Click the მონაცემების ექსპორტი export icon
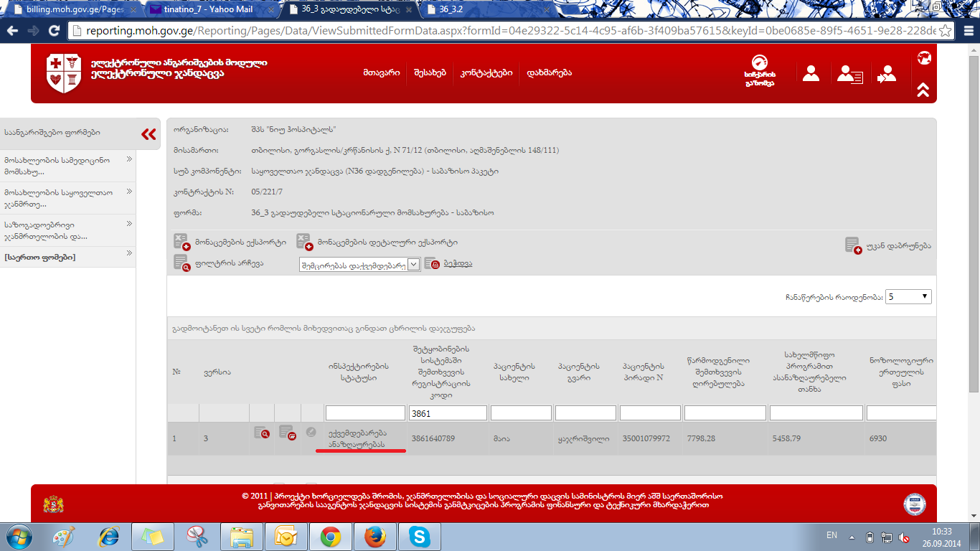980x551 pixels. [x=181, y=242]
